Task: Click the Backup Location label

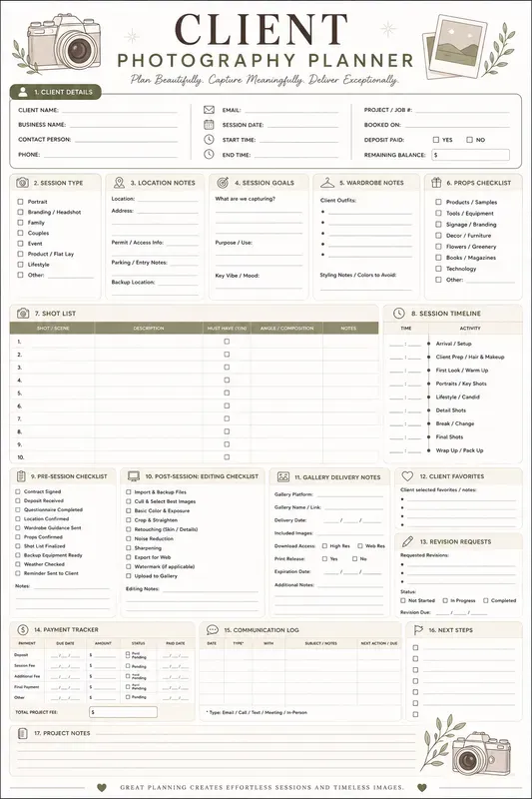Action: [x=133, y=282]
